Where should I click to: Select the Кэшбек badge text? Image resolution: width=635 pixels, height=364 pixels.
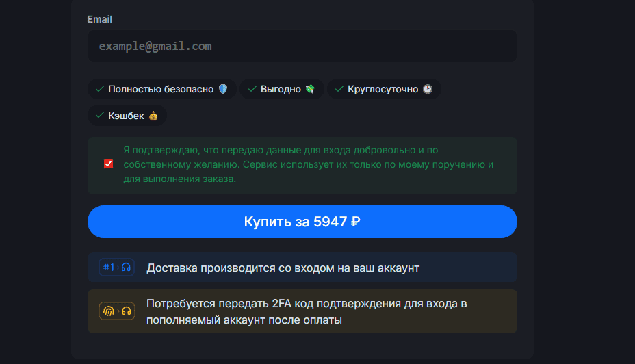pyautogui.click(x=126, y=116)
